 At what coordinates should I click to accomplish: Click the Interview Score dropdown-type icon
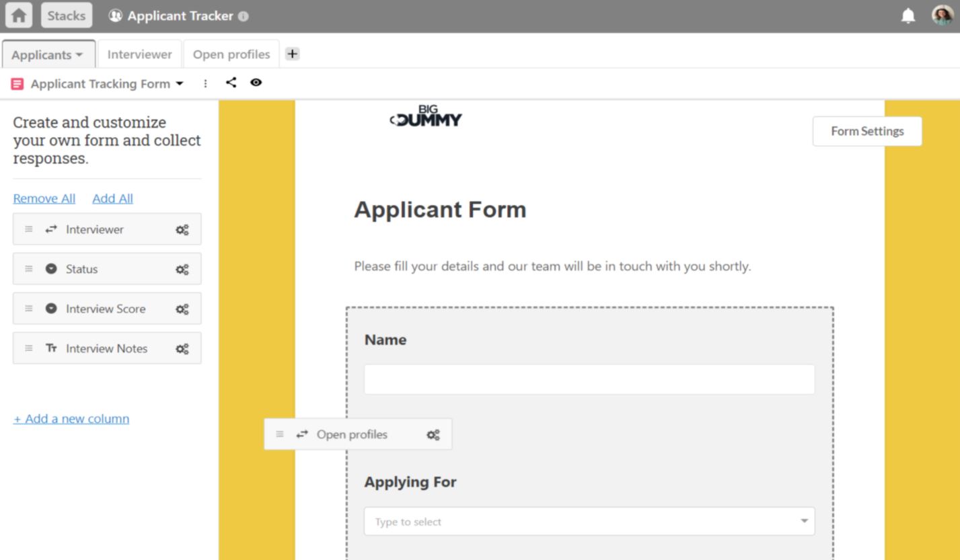pos(51,309)
